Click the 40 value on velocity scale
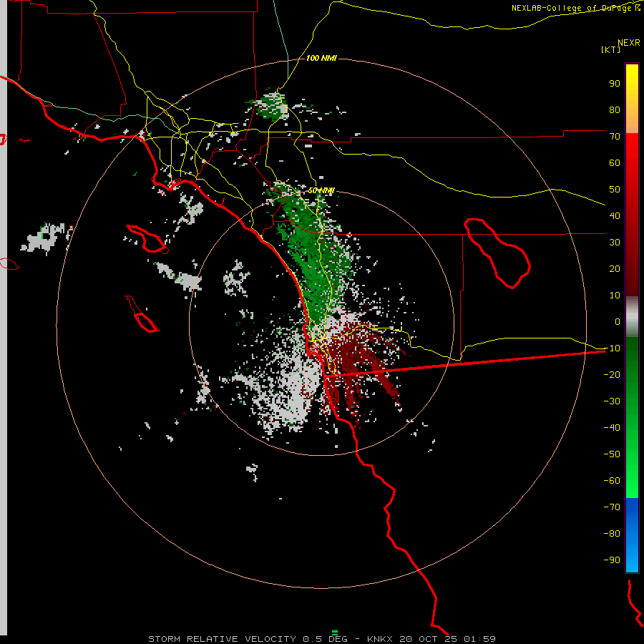This screenshot has height=644, width=644. (x=615, y=216)
